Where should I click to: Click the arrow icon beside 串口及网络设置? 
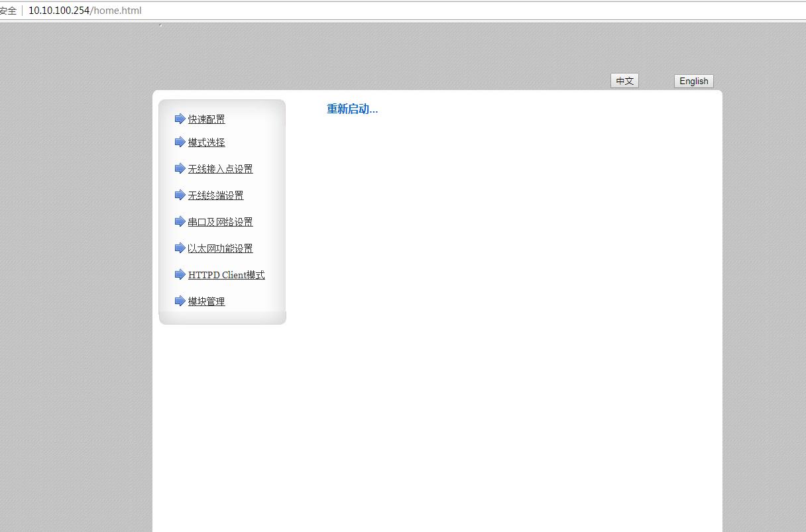(180, 221)
